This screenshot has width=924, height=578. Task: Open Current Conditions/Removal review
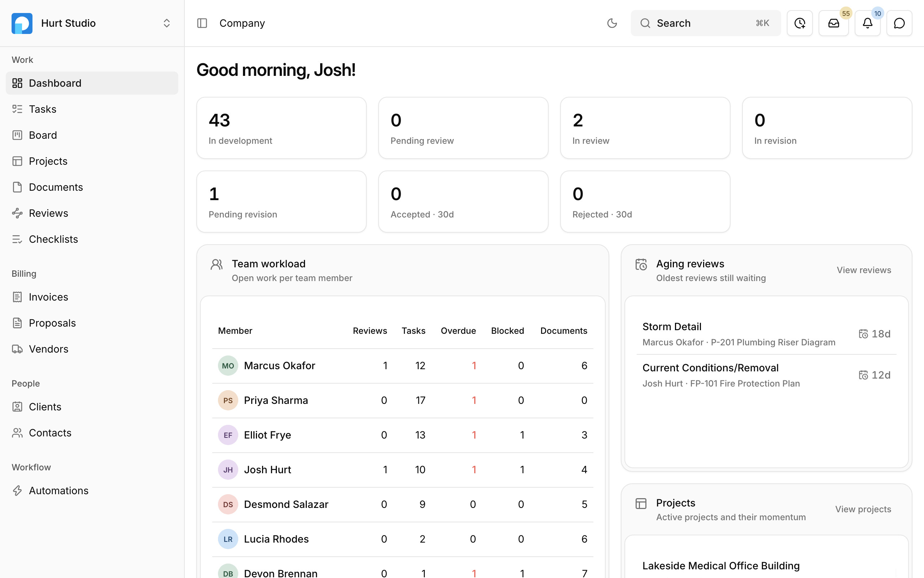[766, 375]
